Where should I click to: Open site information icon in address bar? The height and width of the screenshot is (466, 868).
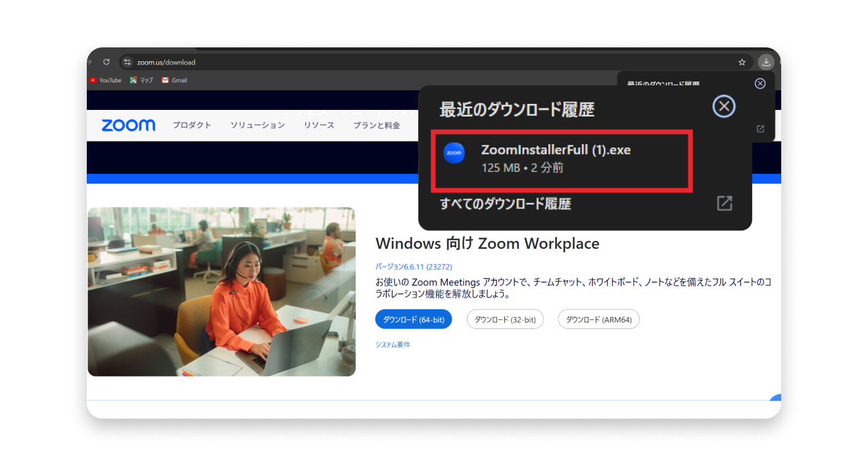pos(128,62)
